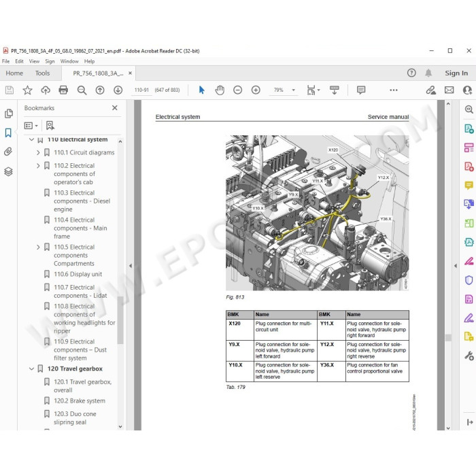Open the Help question mark icon
The width and height of the screenshot is (476, 476).
pyautogui.click(x=411, y=73)
